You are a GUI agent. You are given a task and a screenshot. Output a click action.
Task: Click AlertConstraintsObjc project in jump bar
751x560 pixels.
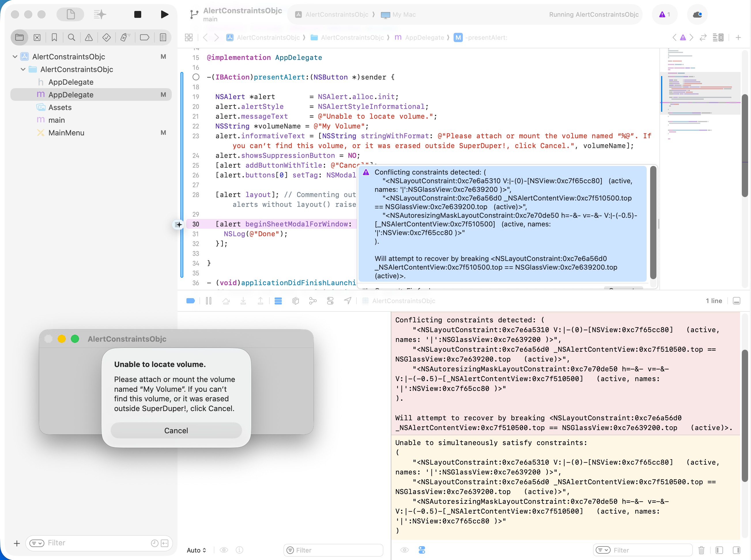[263, 37]
